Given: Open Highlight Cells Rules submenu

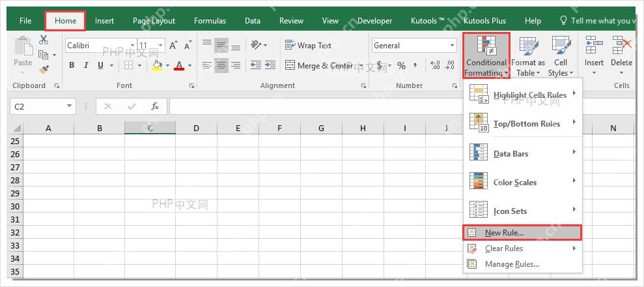Looking at the screenshot, I should (522, 95).
